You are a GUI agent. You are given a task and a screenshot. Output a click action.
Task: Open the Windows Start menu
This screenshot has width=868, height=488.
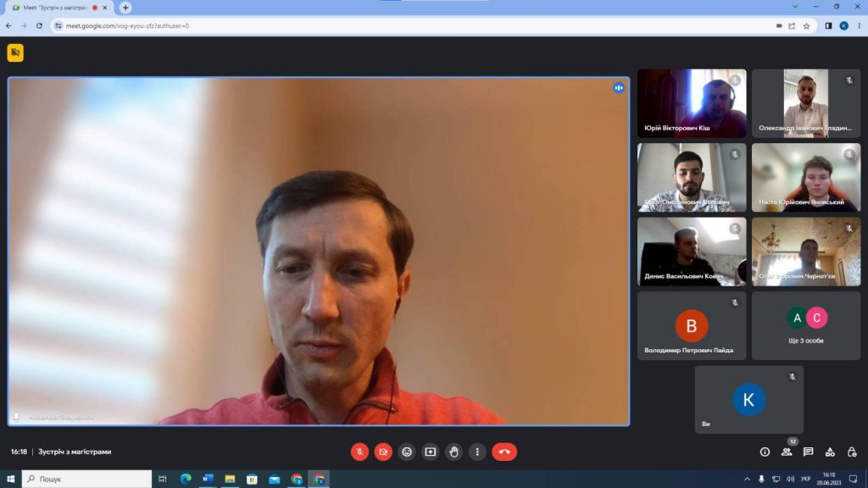[10, 479]
